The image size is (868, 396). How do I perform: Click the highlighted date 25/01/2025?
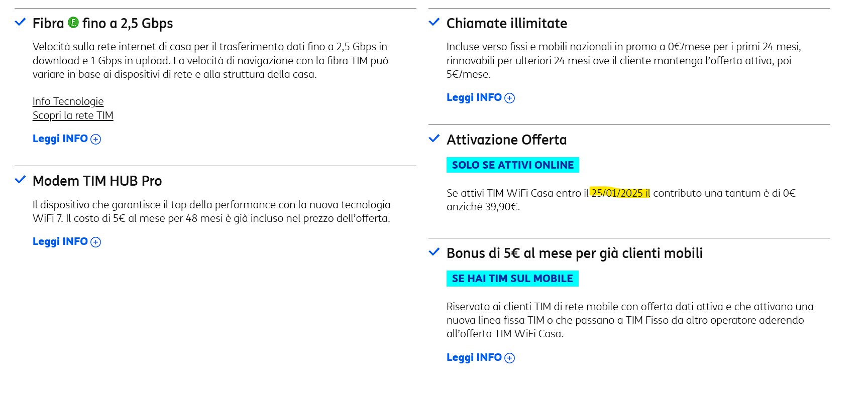pyautogui.click(x=617, y=193)
